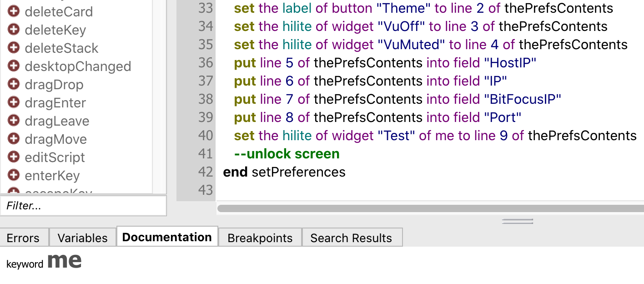644x284 pixels.
Task: Click the horizontal scrollbar under the script
Action: tap(428, 208)
